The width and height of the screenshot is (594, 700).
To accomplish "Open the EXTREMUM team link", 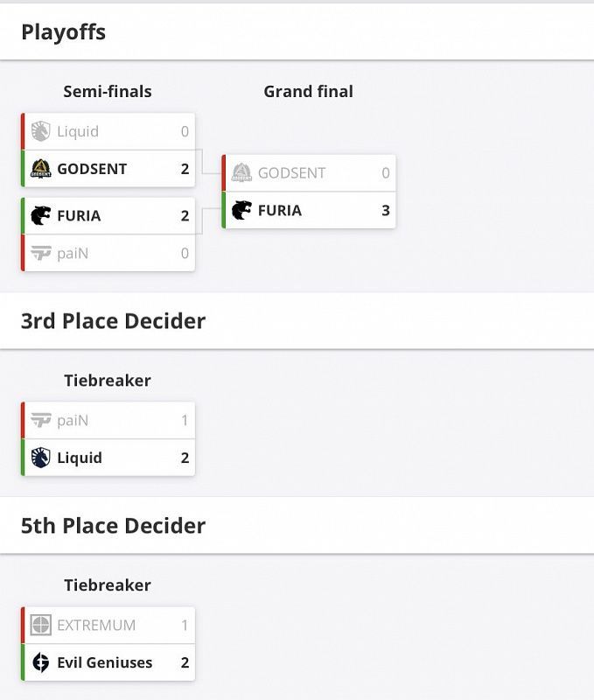I will 96,626.
